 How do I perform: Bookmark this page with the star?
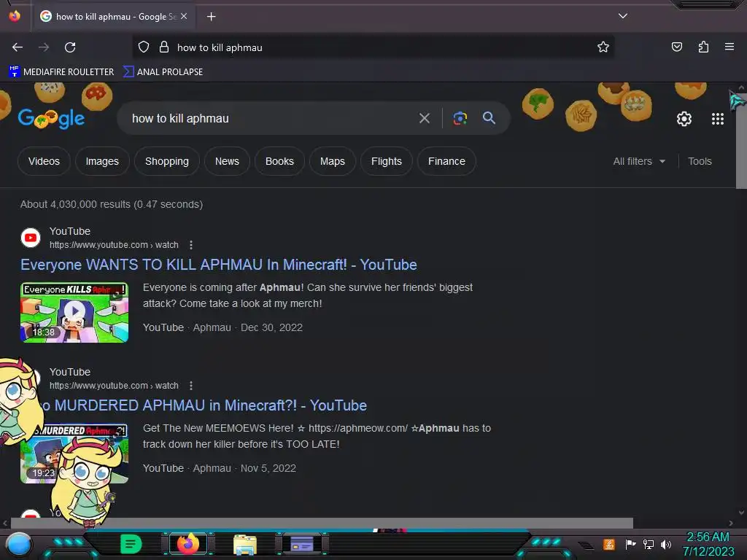click(x=603, y=47)
